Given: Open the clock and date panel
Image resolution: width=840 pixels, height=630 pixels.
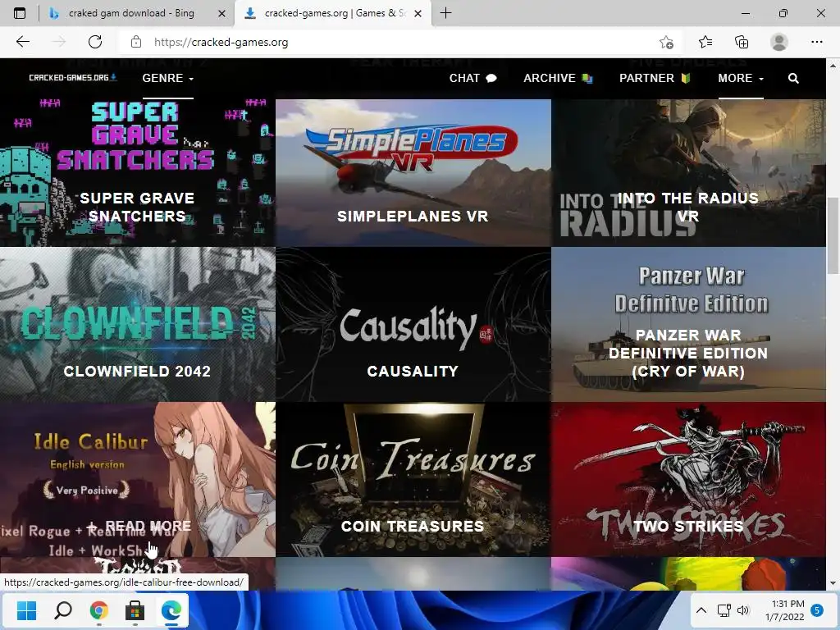Looking at the screenshot, I should pos(785,610).
